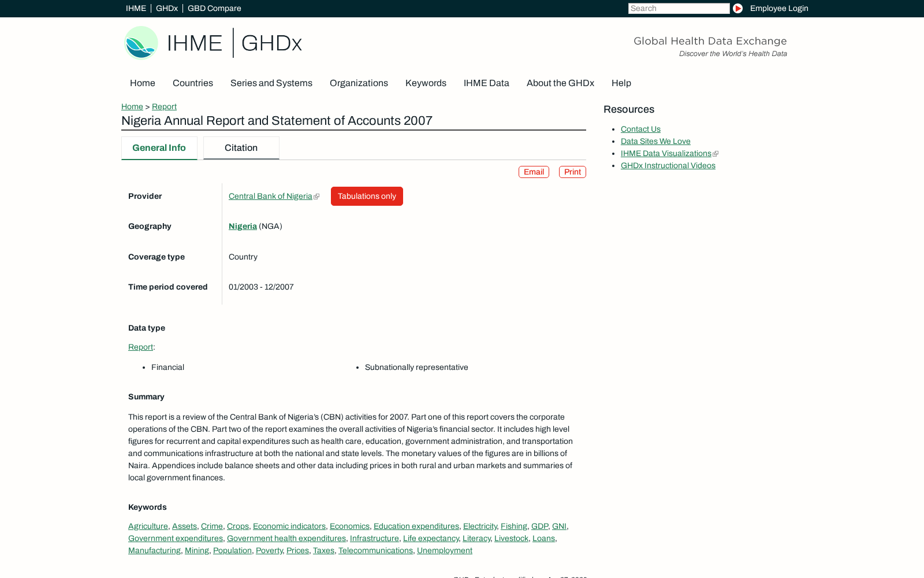The image size is (924, 578).
Task: Open IHME link in top bar
Action: click(136, 9)
